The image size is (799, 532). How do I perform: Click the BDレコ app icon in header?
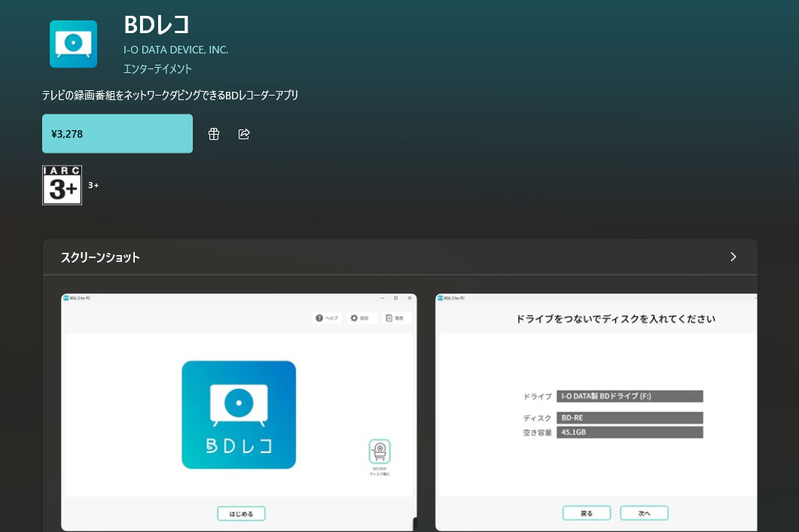pyautogui.click(x=73, y=44)
